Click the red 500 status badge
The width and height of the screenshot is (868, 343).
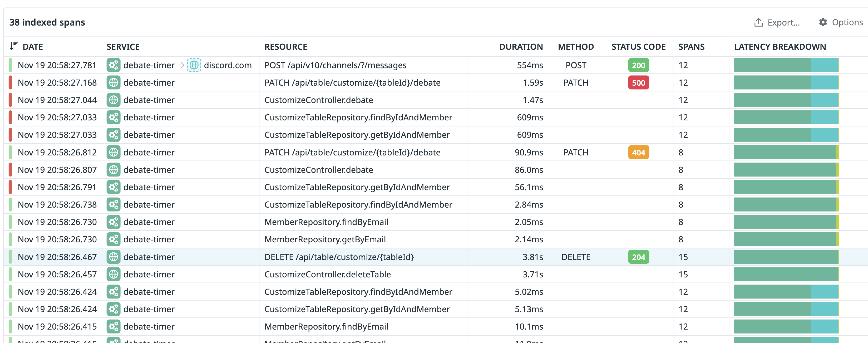click(638, 82)
